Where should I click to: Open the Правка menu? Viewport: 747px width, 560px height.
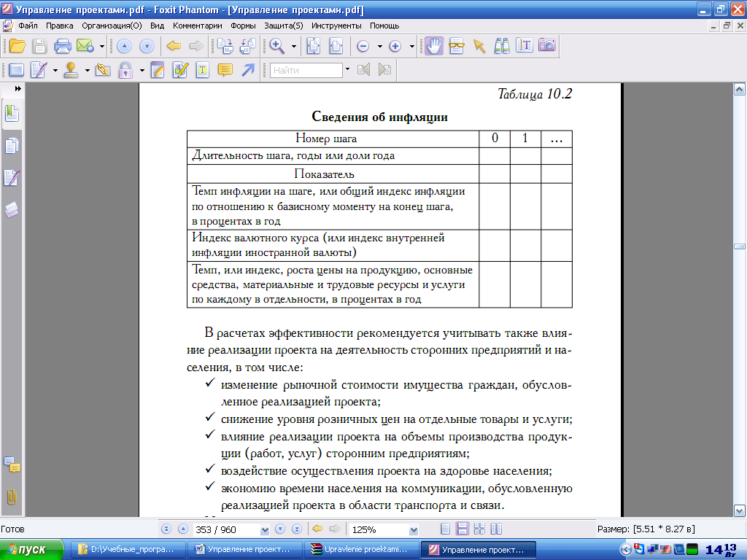(x=60, y=26)
